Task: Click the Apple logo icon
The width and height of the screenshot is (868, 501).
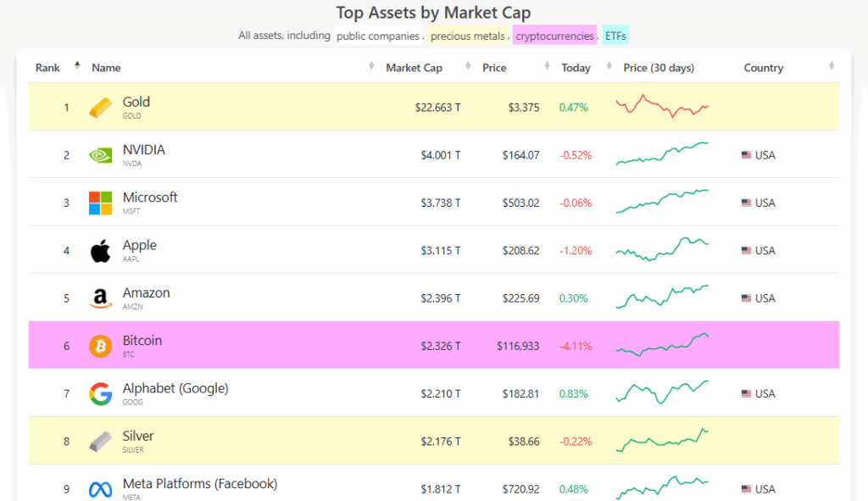Action: click(100, 251)
